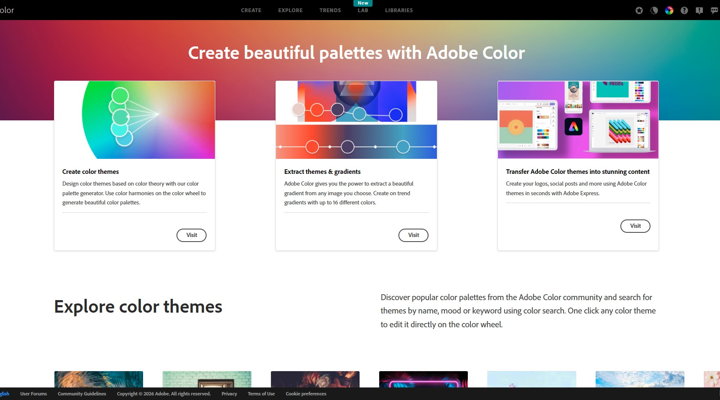Viewport: 720px width, 400px height.
Task: Open the dark red flower theme thumbnail
Action: click(x=315, y=379)
